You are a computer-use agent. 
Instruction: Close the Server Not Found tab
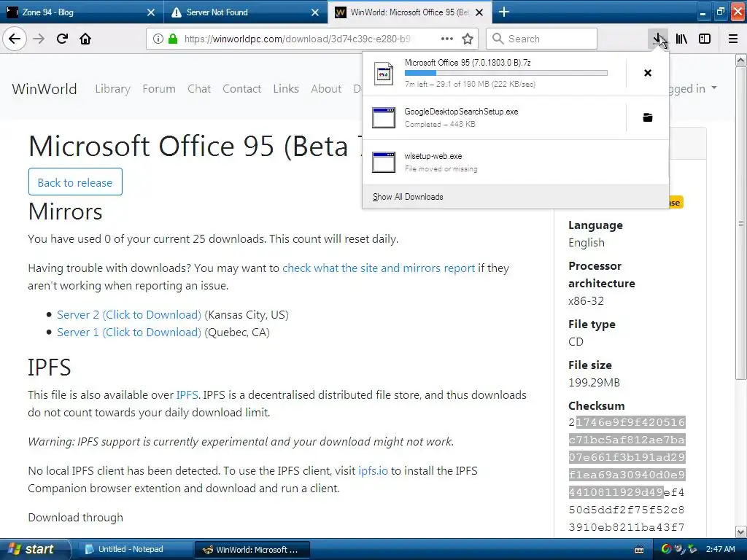315,12
